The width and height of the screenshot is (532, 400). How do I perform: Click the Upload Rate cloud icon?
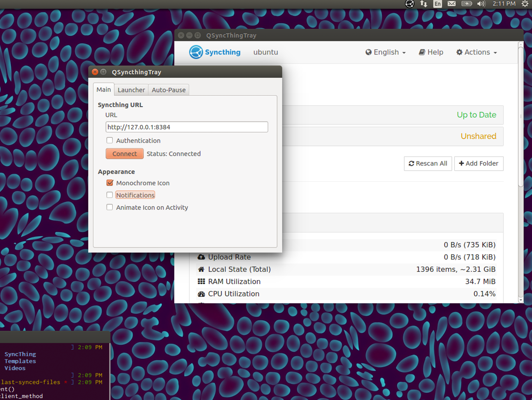(201, 257)
